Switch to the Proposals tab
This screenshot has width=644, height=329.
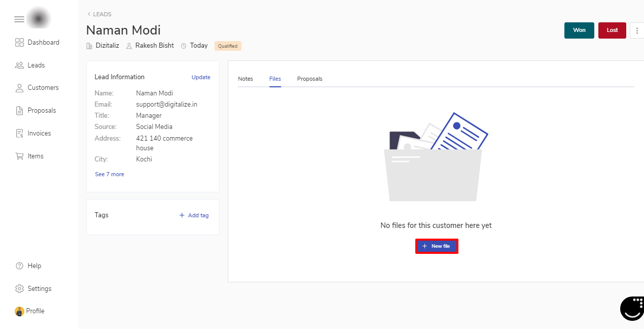click(x=310, y=79)
